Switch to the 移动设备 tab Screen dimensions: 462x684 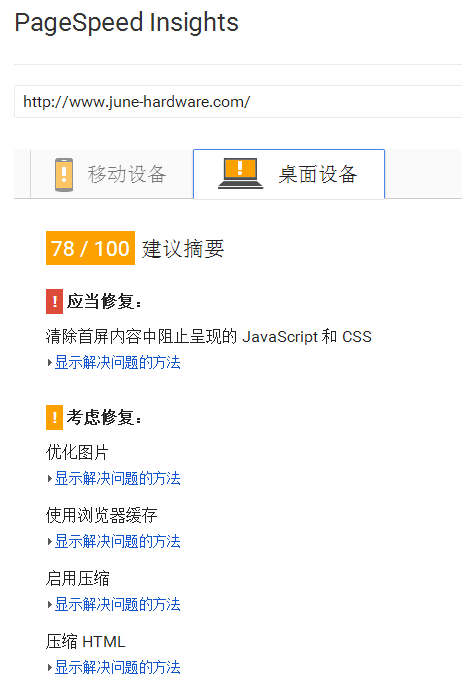[x=112, y=174]
